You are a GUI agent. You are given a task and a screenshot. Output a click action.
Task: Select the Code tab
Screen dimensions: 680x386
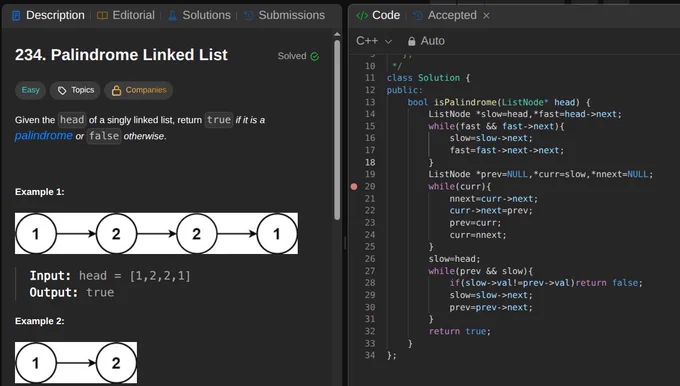[x=378, y=15]
